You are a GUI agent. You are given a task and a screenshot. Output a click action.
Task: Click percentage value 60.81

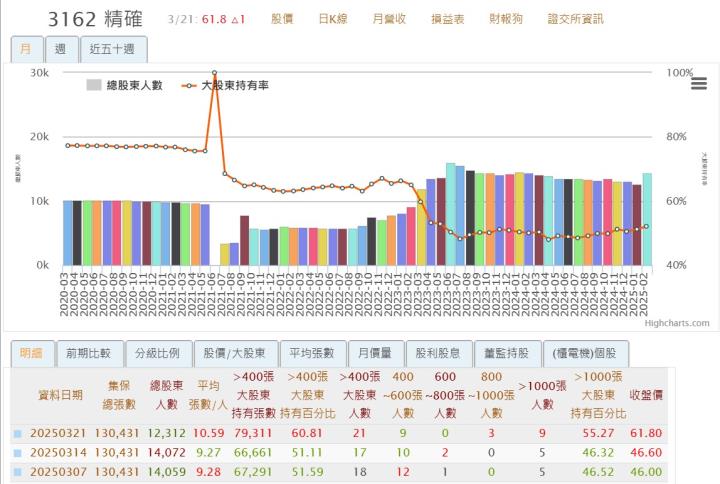pyautogui.click(x=307, y=433)
